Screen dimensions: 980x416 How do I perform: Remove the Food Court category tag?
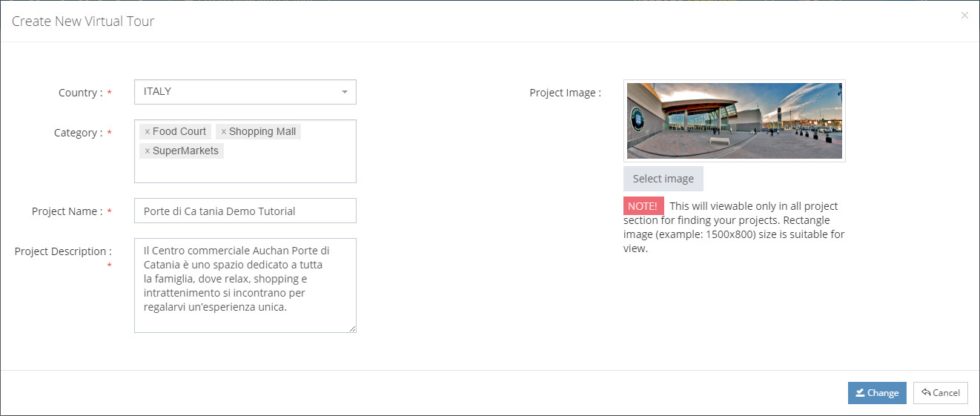(x=147, y=131)
